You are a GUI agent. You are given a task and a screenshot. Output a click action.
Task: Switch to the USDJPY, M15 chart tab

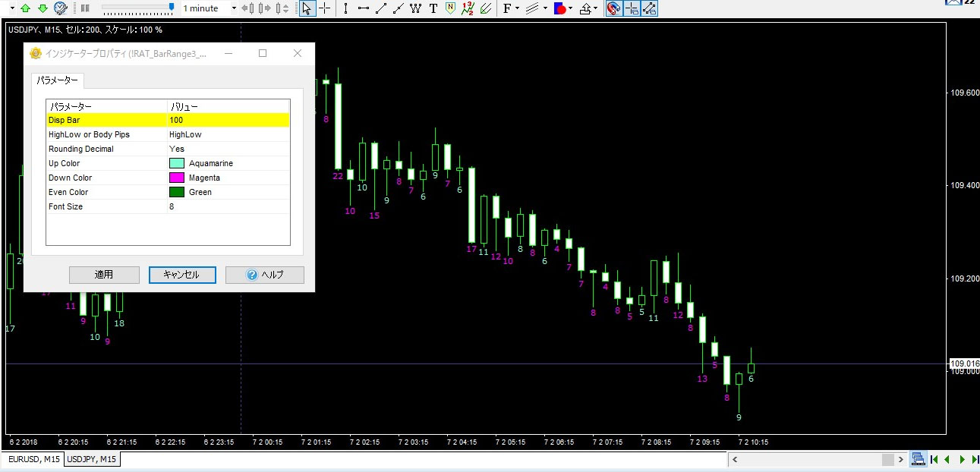click(92, 459)
